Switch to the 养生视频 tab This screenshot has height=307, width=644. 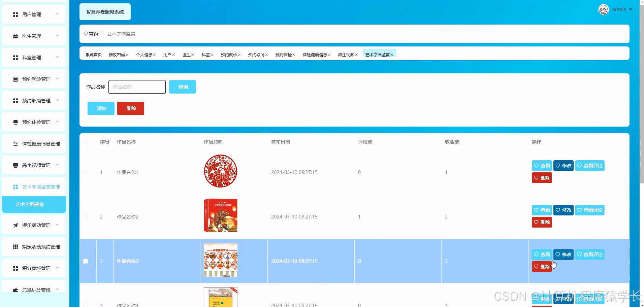(x=346, y=55)
